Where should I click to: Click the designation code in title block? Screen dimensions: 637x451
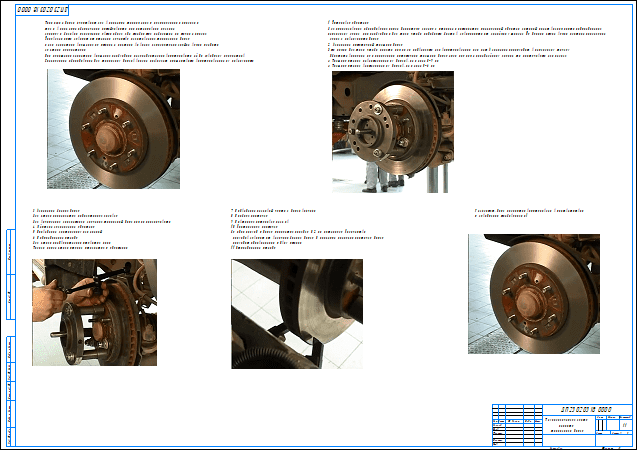[587, 410]
